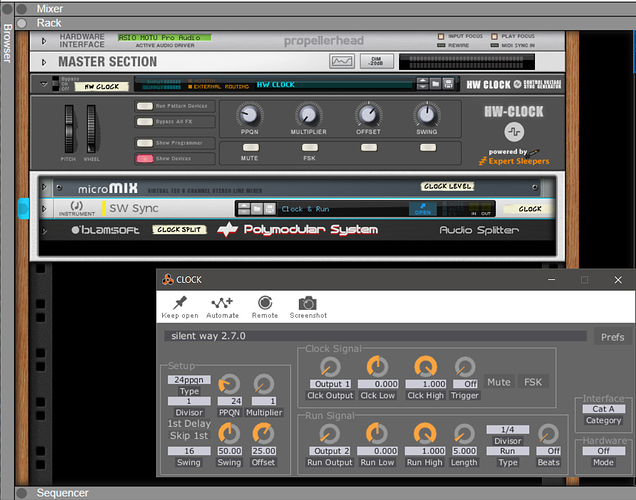Toggle INPUT FOCUS checkbox
Image resolution: width=636 pixels, height=500 pixels.
441,36
